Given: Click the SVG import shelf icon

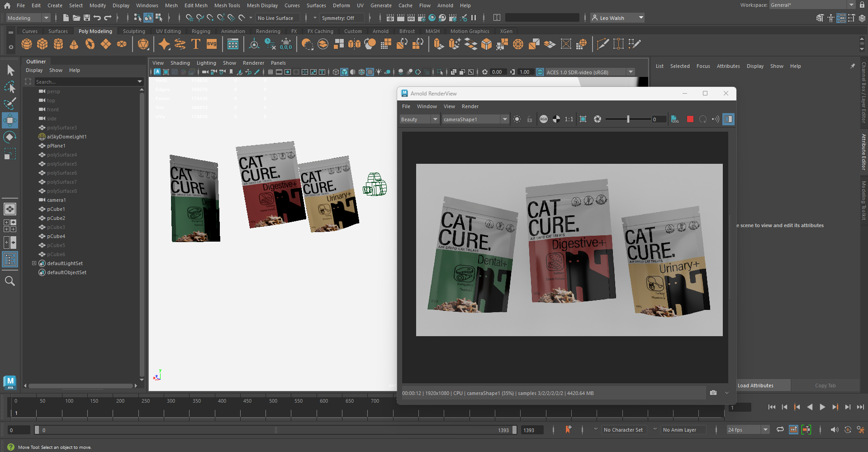Looking at the screenshot, I should pyautogui.click(x=212, y=44).
